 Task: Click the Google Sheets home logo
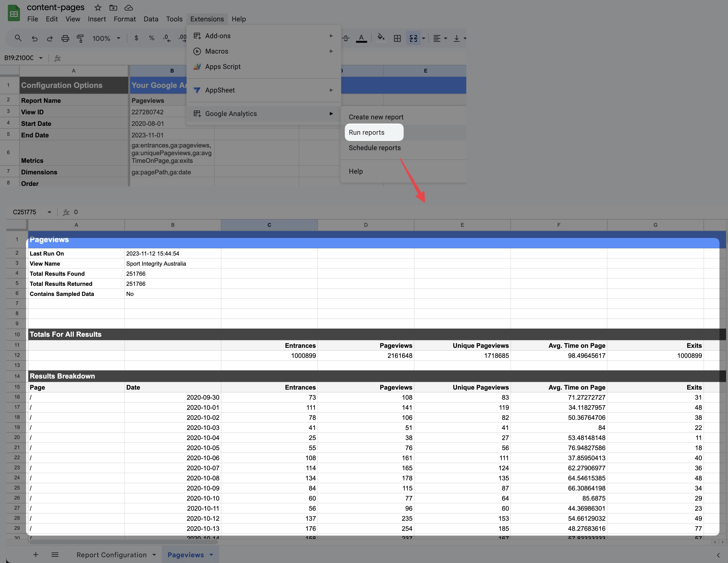tap(14, 13)
